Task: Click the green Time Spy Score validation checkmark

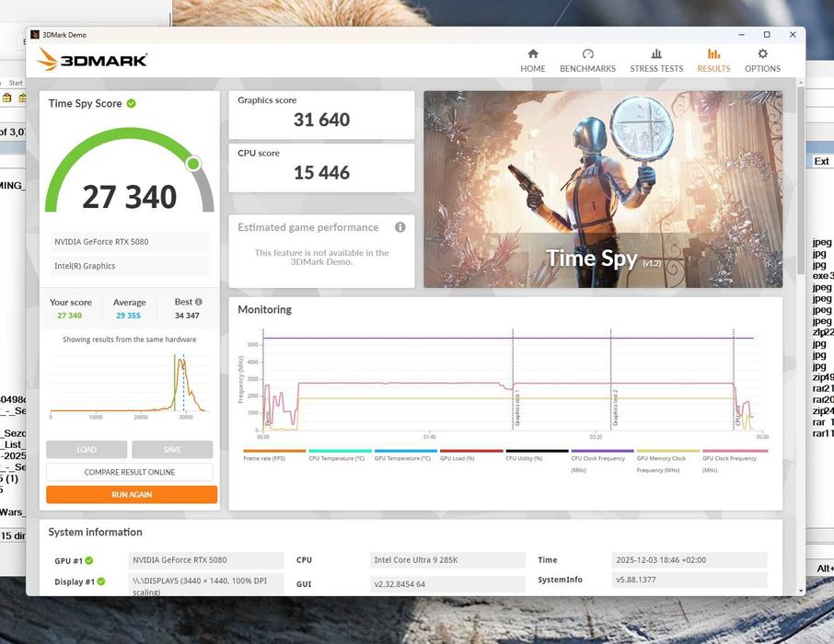Action: pos(131,103)
